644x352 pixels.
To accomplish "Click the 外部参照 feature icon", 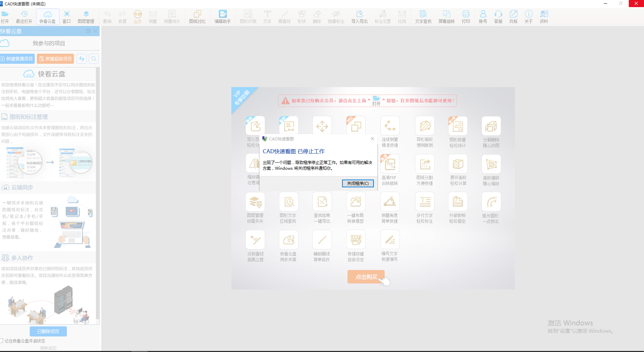I will pyautogui.click(x=458, y=202).
